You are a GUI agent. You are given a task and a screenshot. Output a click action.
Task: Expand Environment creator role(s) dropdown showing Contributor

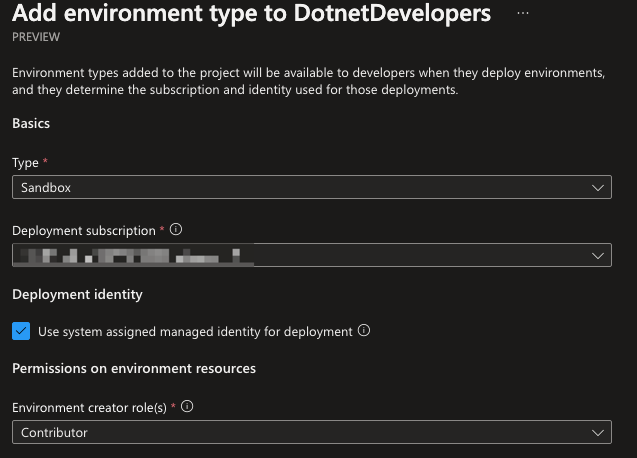[300, 432]
